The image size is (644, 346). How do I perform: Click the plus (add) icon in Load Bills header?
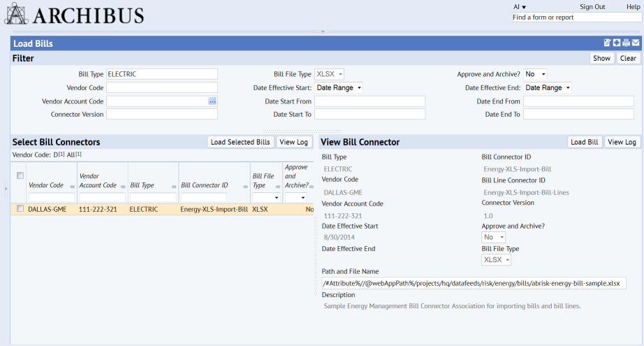point(617,43)
